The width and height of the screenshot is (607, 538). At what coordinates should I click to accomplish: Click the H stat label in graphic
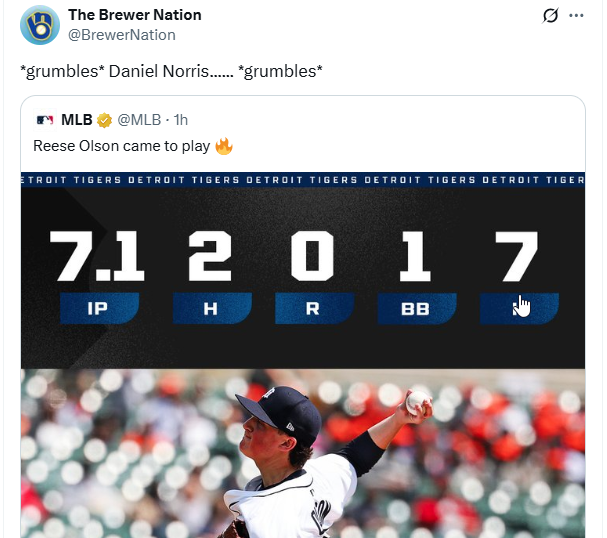click(212, 308)
